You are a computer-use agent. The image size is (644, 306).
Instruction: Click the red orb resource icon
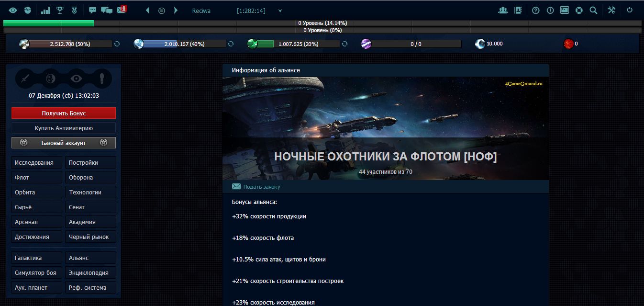click(568, 44)
